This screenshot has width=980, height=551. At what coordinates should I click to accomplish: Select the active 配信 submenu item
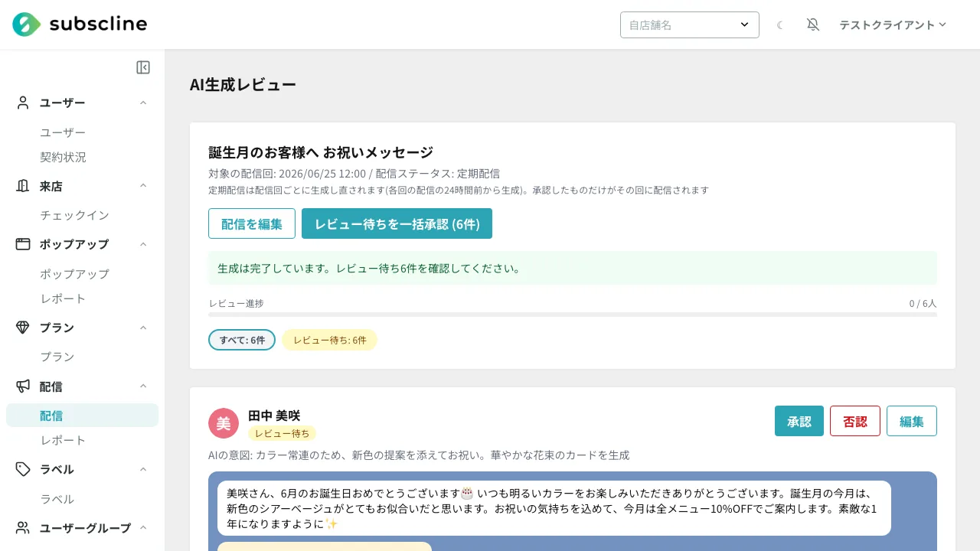tap(82, 416)
